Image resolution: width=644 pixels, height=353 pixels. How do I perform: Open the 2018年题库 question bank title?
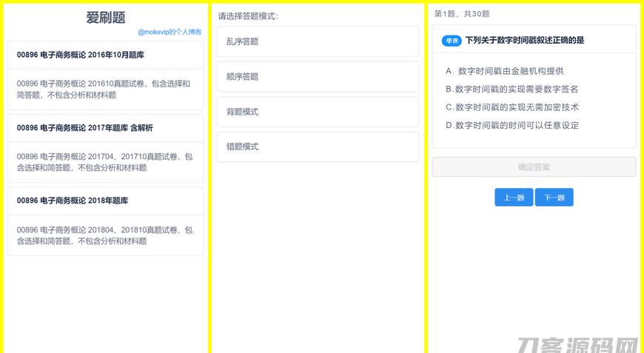[x=73, y=201]
